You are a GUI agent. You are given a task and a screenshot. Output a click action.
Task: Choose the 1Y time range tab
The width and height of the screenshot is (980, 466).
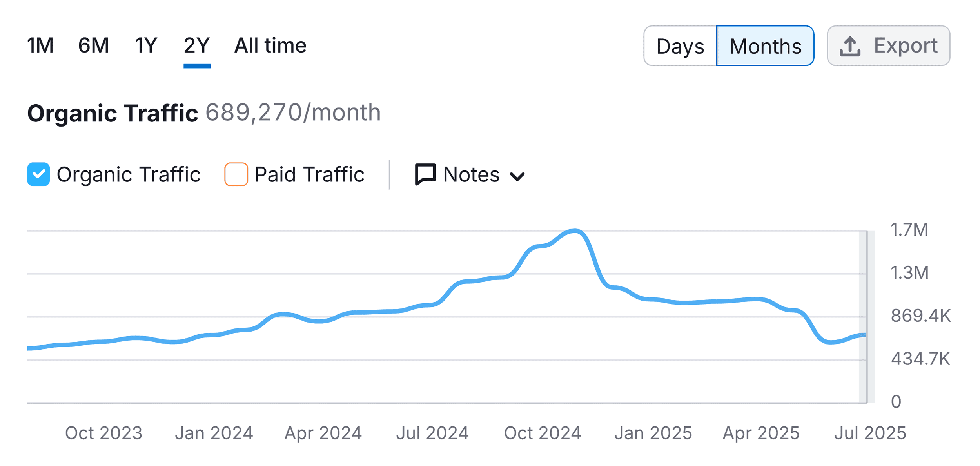[146, 45]
